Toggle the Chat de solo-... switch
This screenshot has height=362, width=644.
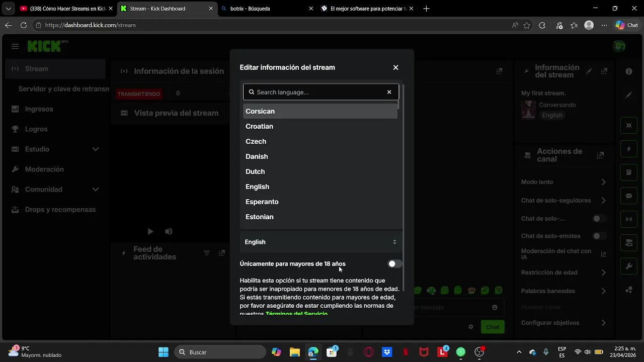tap(599, 219)
